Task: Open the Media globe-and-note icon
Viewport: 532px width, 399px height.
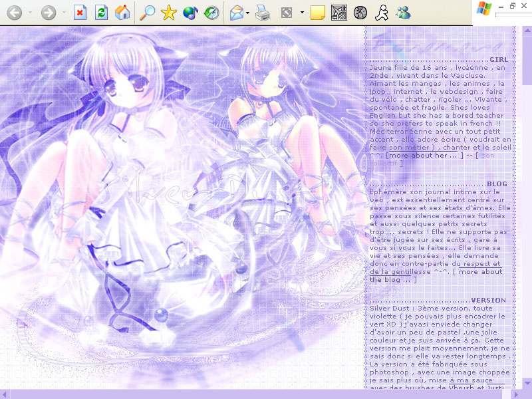Action: [x=190, y=13]
